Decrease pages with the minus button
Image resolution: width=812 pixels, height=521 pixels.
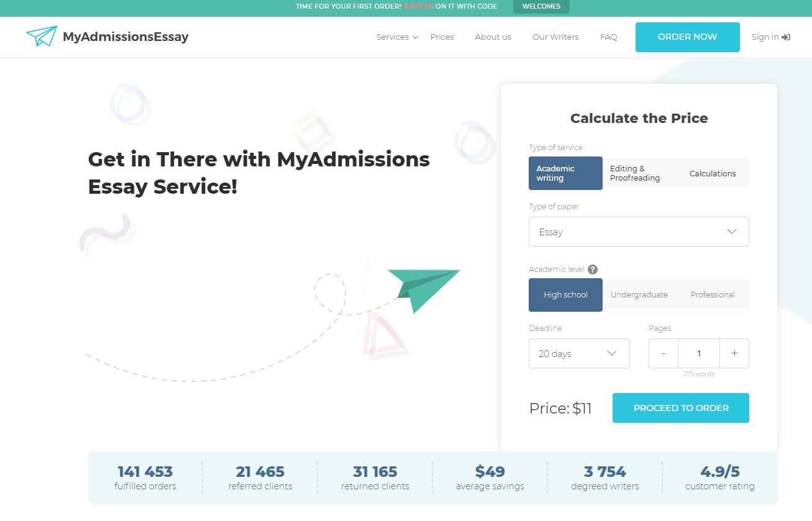[x=664, y=353]
